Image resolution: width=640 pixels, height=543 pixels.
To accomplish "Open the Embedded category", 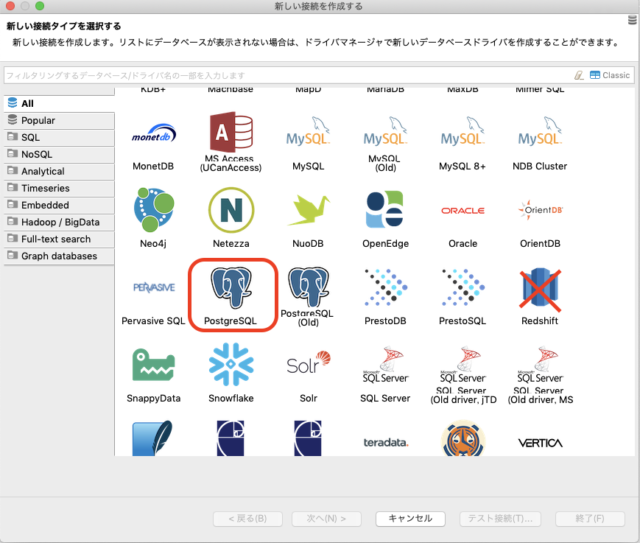I will click(x=59, y=205).
